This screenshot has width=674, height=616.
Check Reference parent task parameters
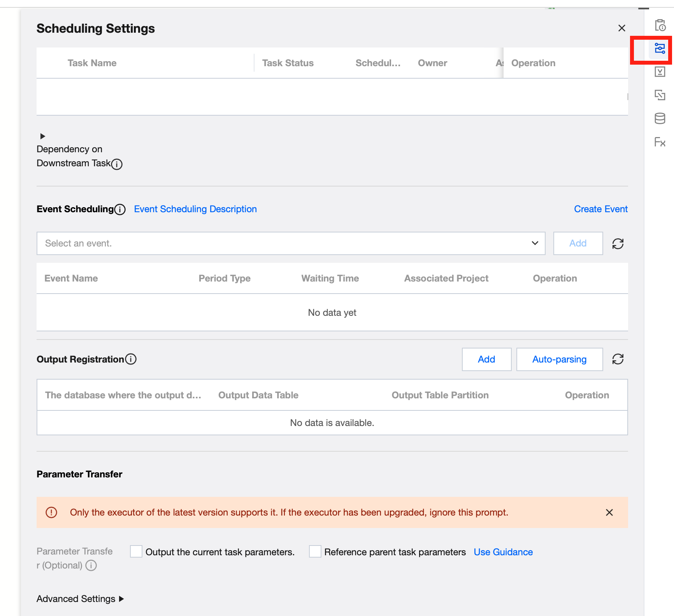(315, 552)
